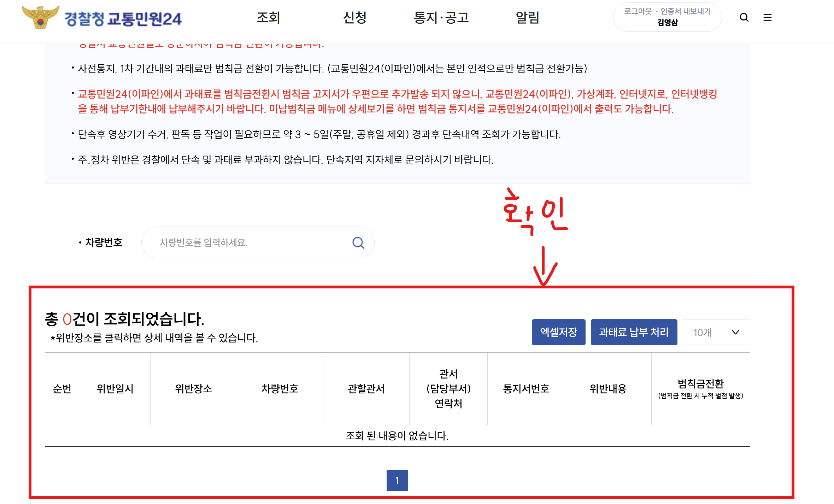Click the 위반일시 column header
This screenshot has height=504, width=834.
tap(115, 389)
